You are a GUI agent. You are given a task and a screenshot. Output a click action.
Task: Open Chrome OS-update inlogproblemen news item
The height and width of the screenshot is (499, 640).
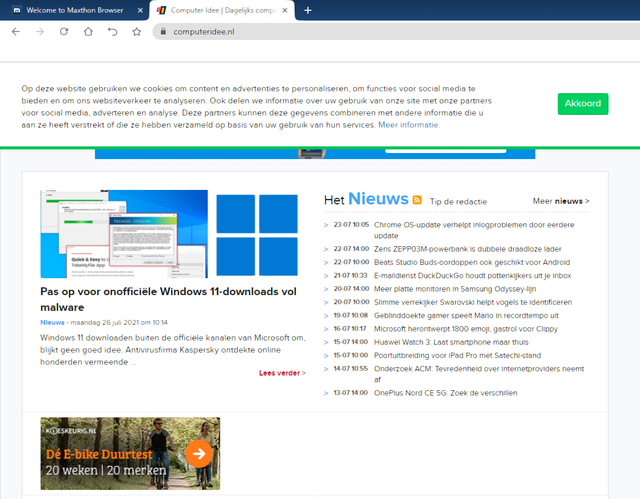coord(474,230)
